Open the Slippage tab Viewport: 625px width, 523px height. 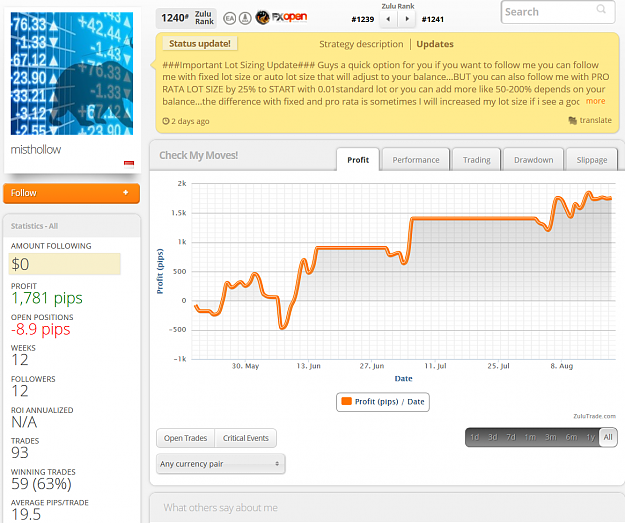592,160
